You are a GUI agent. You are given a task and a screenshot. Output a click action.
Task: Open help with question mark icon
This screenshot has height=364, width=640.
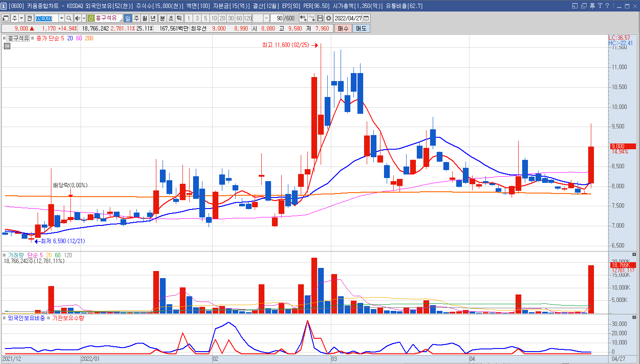coord(607,6)
